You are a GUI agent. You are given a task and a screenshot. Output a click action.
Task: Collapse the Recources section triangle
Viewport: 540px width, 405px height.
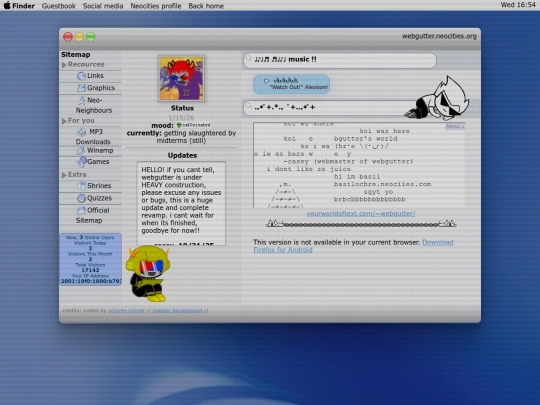pyautogui.click(x=64, y=65)
